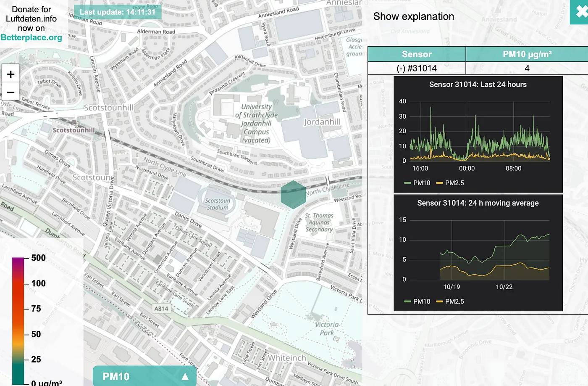This screenshot has height=386, width=588.
Task: Toggle PM10 series in moving average legend
Action: click(x=417, y=301)
